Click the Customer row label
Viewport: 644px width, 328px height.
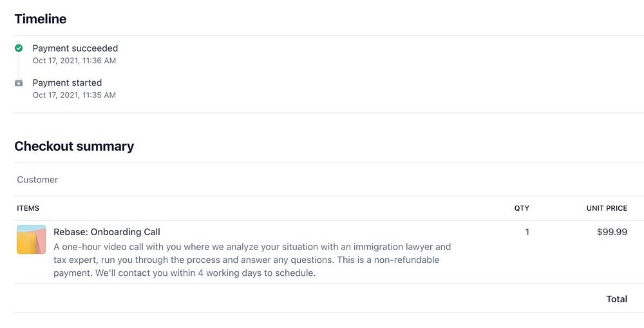point(37,180)
